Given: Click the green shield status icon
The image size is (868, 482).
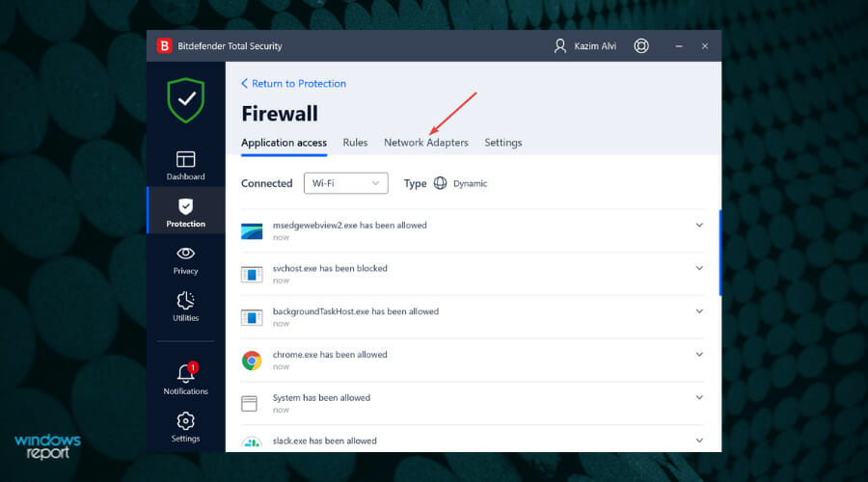Looking at the screenshot, I should pos(186,100).
